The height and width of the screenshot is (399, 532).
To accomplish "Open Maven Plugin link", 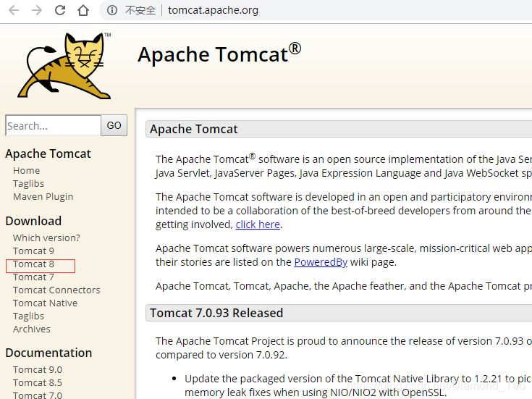I will (43, 197).
